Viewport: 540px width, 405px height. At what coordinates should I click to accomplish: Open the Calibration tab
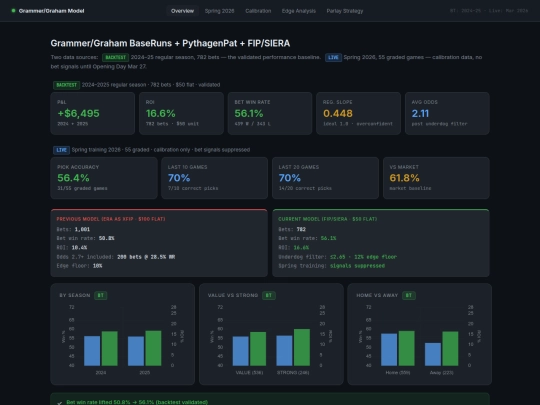pos(258,11)
